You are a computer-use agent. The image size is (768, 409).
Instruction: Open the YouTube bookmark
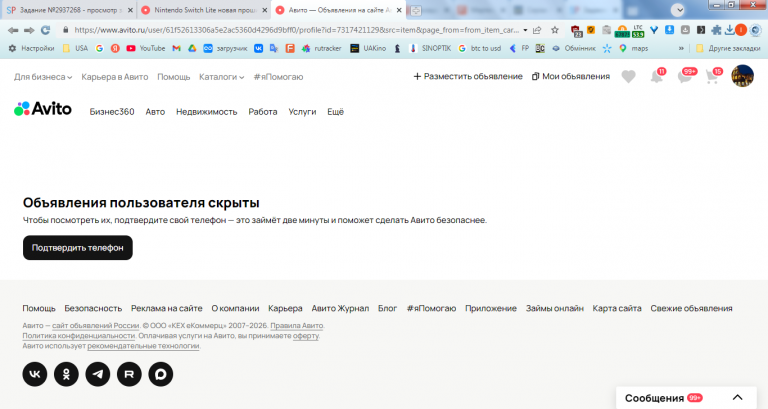(x=145, y=48)
